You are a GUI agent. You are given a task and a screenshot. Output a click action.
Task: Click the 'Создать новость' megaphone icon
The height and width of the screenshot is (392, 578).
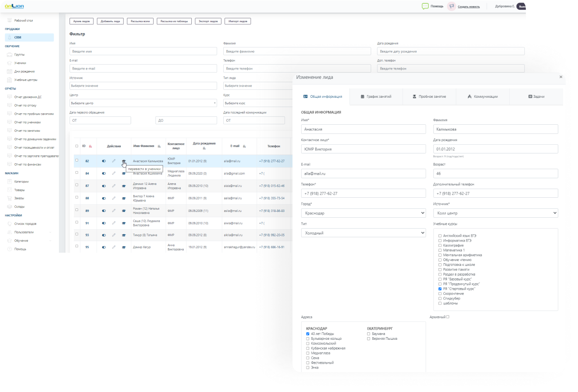(x=451, y=6)
